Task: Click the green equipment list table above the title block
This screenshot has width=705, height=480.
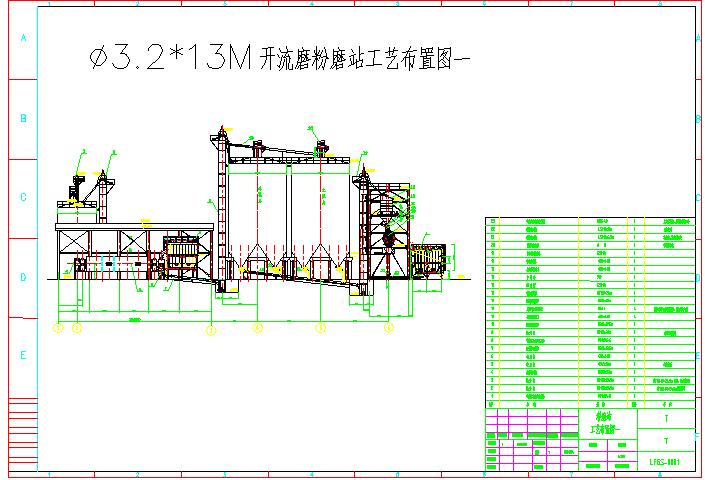Action: pos(590,313)
